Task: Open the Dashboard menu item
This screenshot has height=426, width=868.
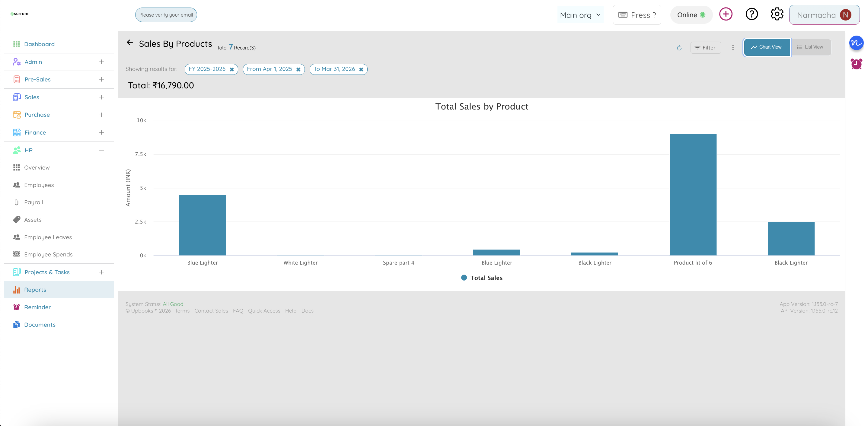Action: pyautogui.click(x=39, y=44)
